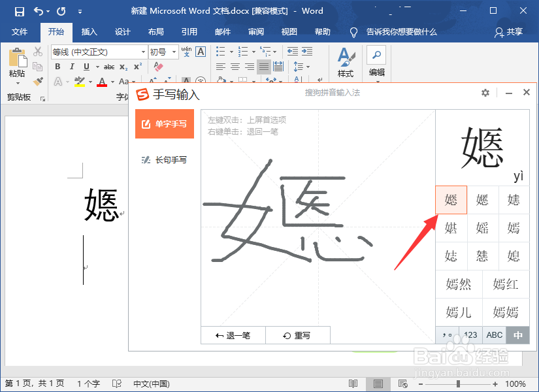Select the superscript x² icon

coord(138,65)
